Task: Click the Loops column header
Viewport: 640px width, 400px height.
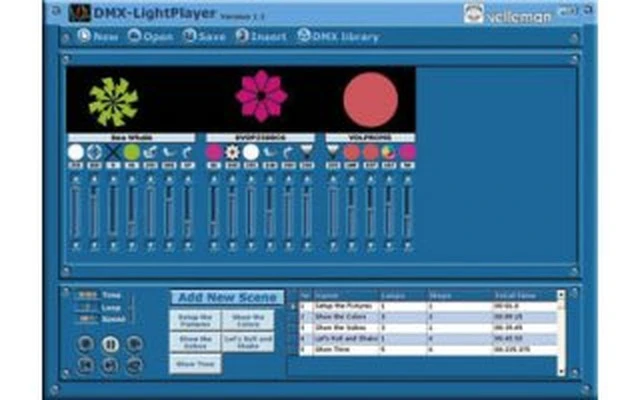Action: (404, 296)
